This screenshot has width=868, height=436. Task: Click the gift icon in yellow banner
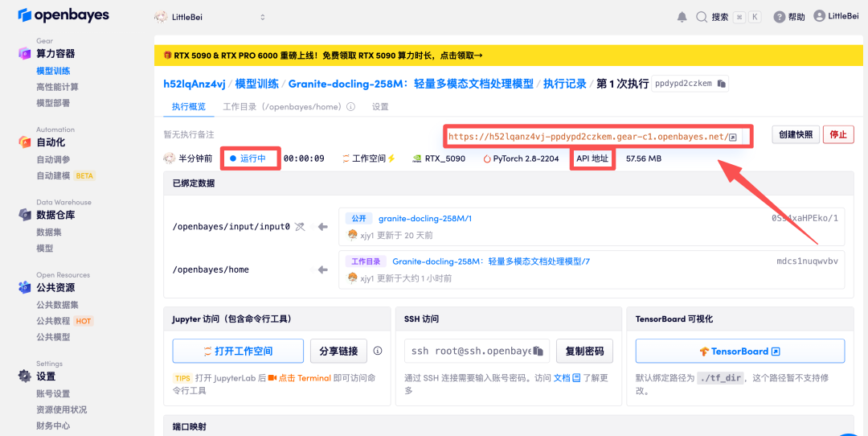coord(168,56)
